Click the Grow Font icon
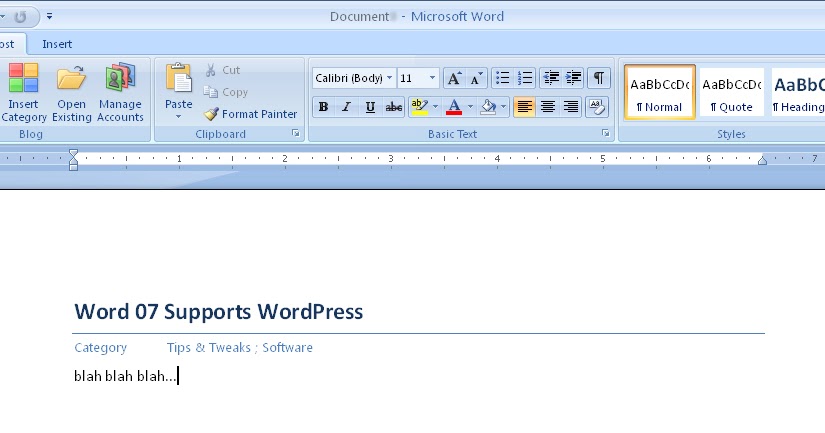The height and width of the screenshot is (433, 825). coord(454,78)
